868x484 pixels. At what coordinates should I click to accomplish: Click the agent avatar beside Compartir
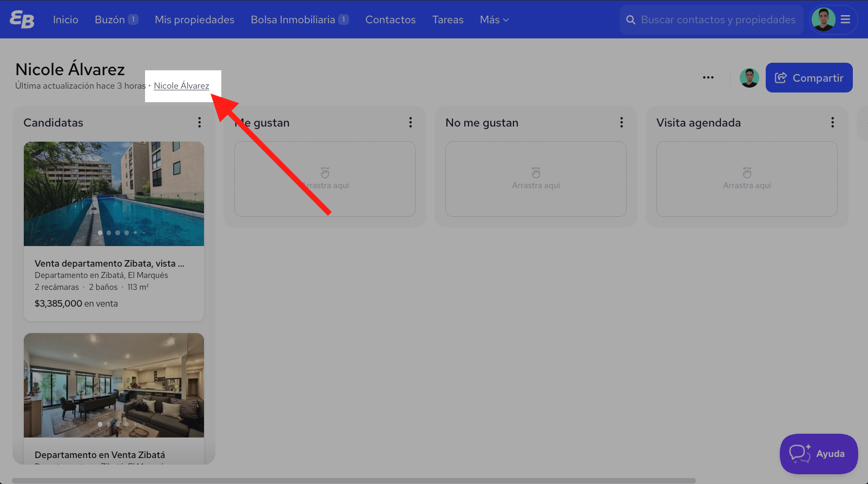749,78
